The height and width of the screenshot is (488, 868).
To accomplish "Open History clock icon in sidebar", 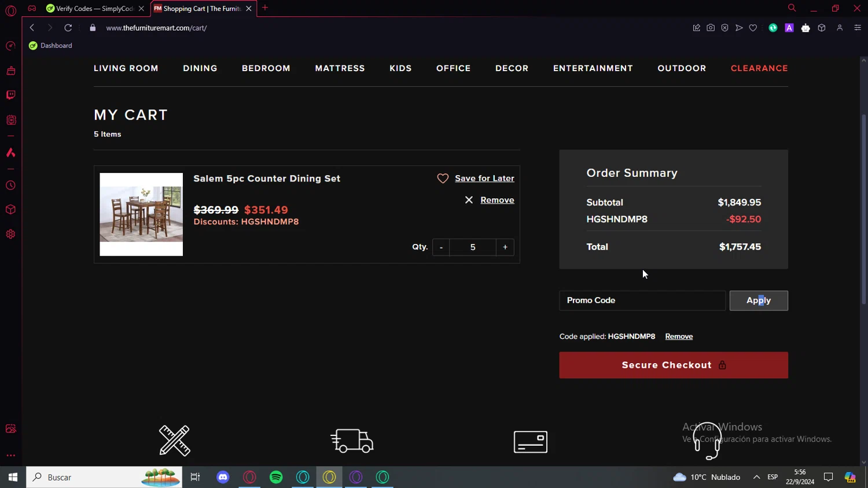I will (10, 186).
